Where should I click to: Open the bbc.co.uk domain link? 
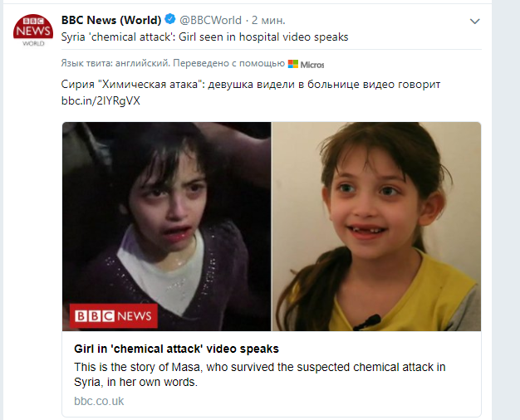[x=99, y=401]
